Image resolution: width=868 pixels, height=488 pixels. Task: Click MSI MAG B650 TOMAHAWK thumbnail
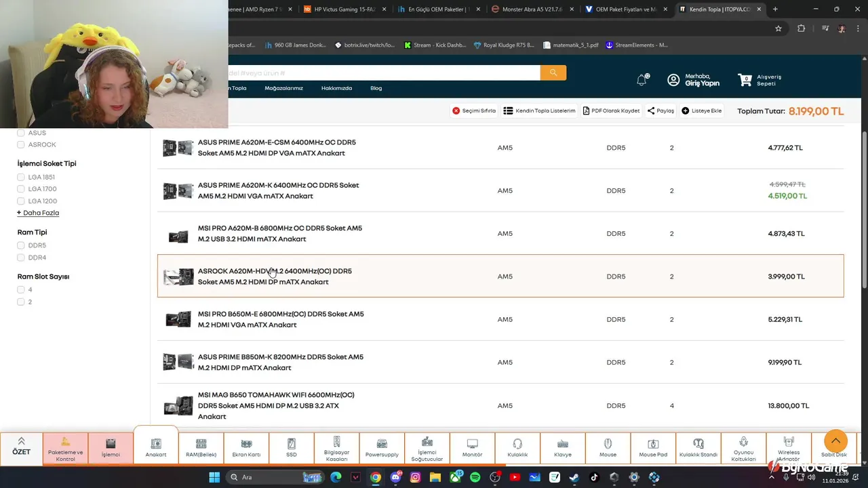point(178,405)
